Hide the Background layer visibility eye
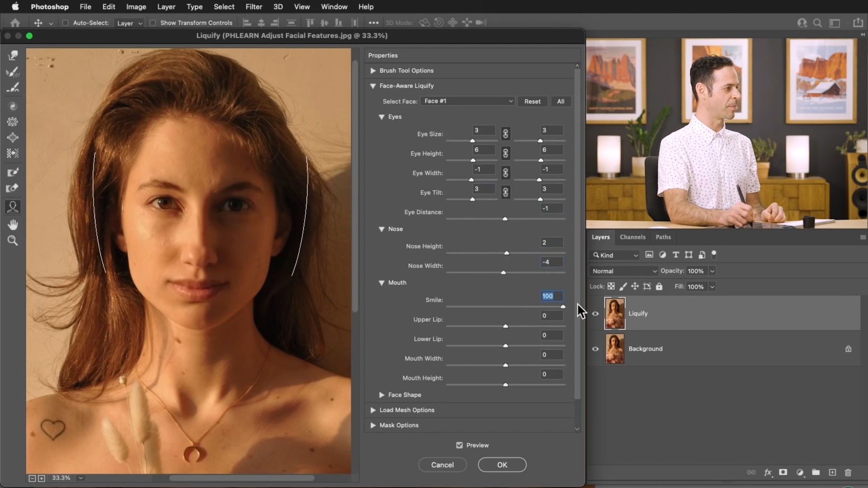The image size is (868, 488). [595, 349]
